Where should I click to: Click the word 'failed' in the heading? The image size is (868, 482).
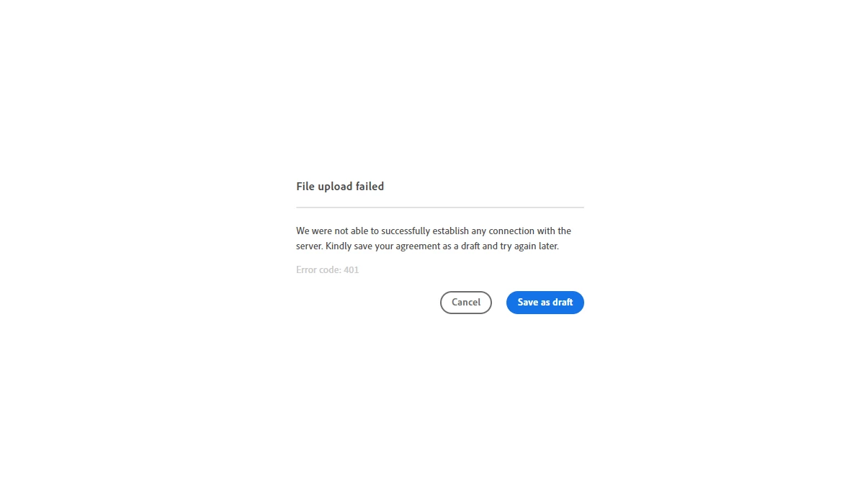coord(370,187)
